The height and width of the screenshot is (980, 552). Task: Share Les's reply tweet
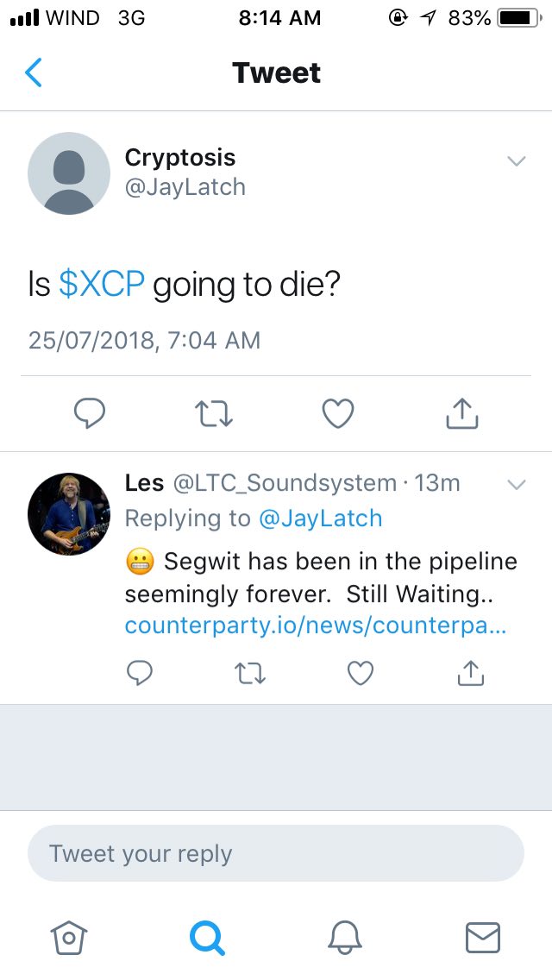(471, 673)
